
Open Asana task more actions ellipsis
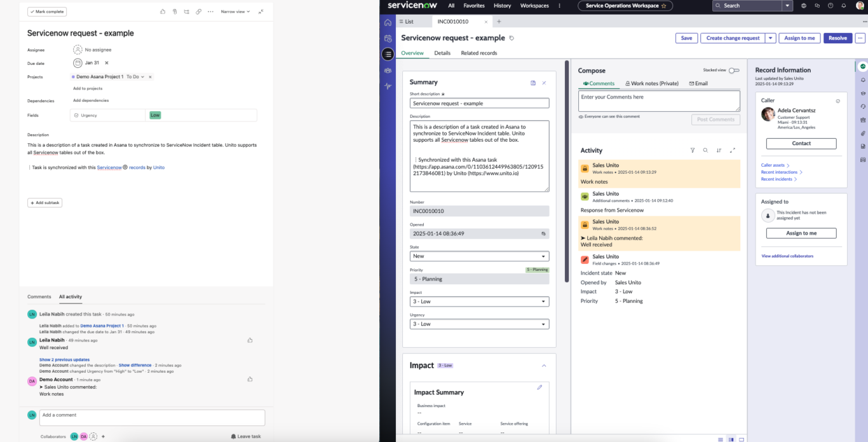click(x=210, y=11)
